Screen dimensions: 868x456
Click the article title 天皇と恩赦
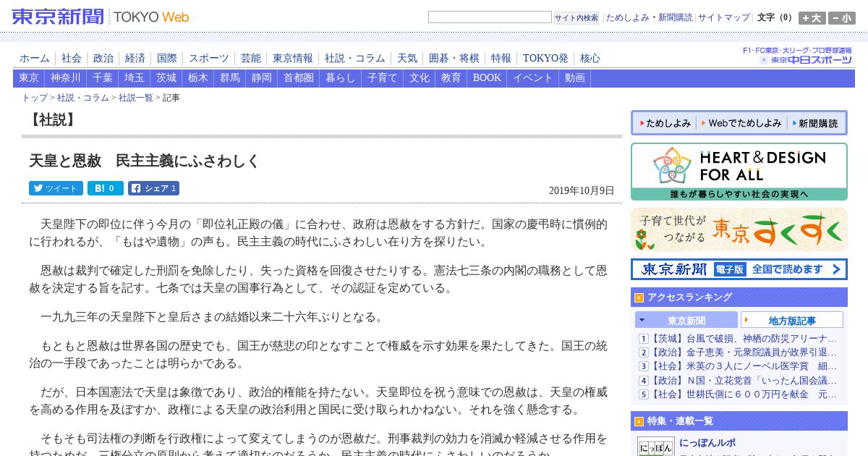click(x=144, y=161)
